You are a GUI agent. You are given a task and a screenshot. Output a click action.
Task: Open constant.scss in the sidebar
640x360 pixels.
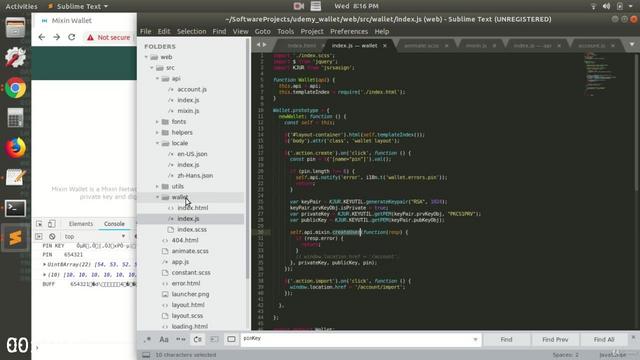point(191,273)
